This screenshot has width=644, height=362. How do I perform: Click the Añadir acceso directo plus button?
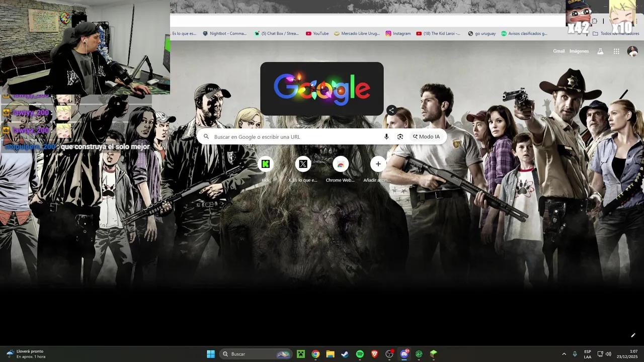coord(378,164)
